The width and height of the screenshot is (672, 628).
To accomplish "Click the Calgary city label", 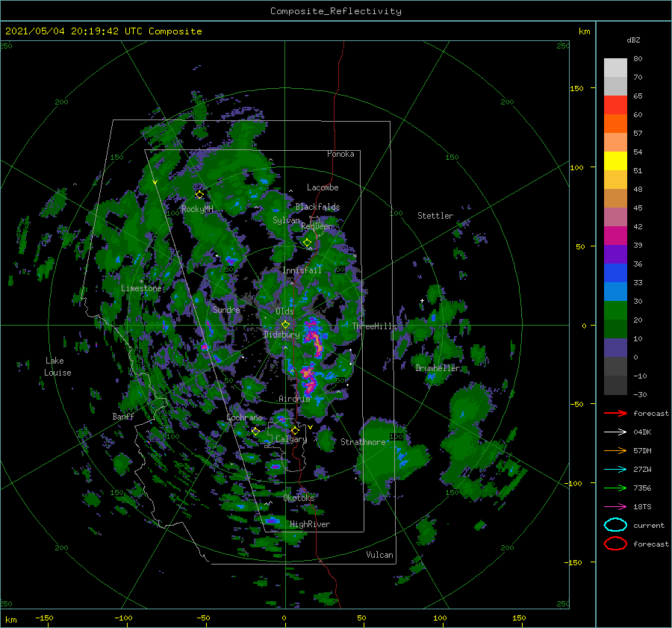I will click(x=291, y=439).
